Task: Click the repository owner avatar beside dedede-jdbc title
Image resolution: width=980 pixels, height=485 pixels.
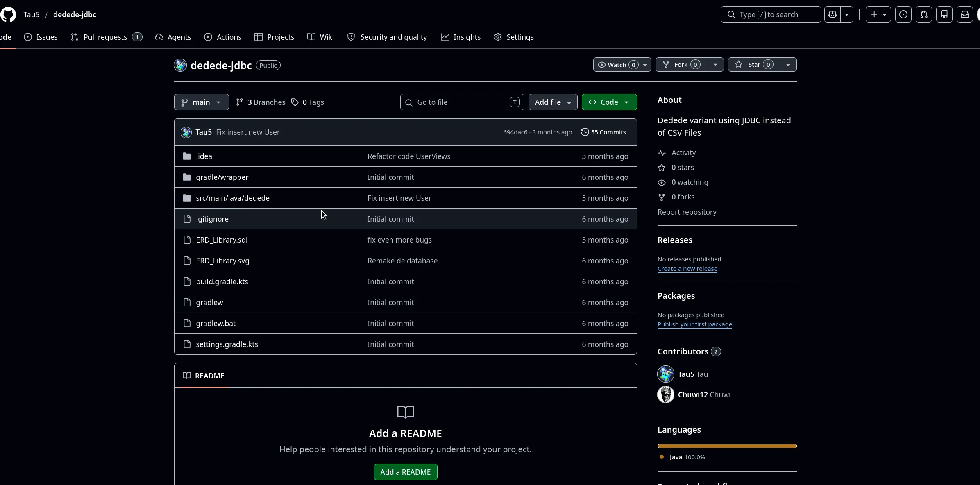Action: pos(180,65)
